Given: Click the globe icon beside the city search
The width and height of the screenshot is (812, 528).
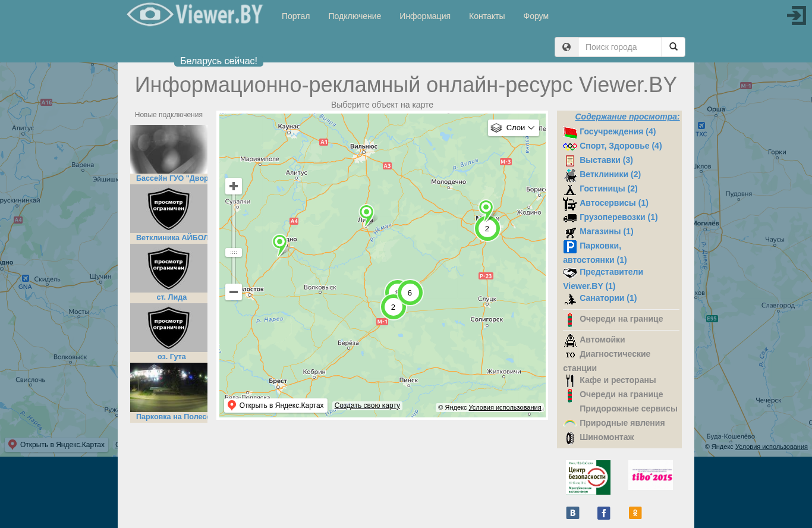Looking at the screenshot, I should [566, 47].
